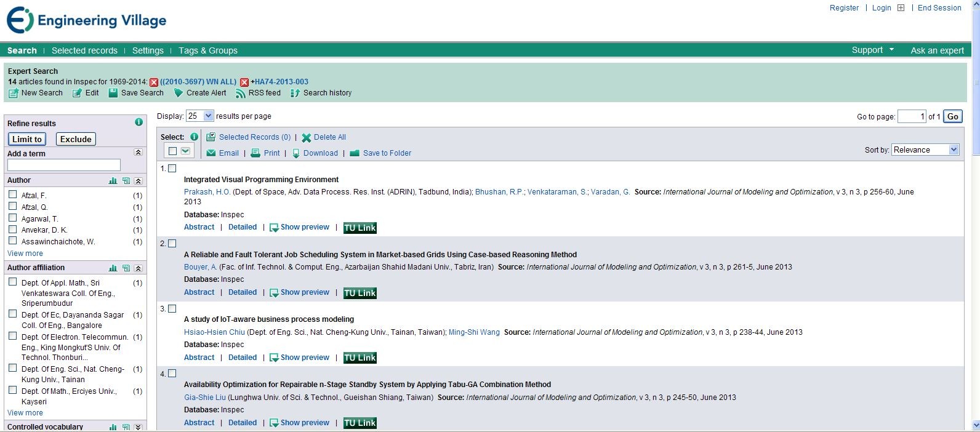Remove the (2010-3697) WN ALL search term
Viewport: 980px width, 432px height.
(x=154, y=82)
